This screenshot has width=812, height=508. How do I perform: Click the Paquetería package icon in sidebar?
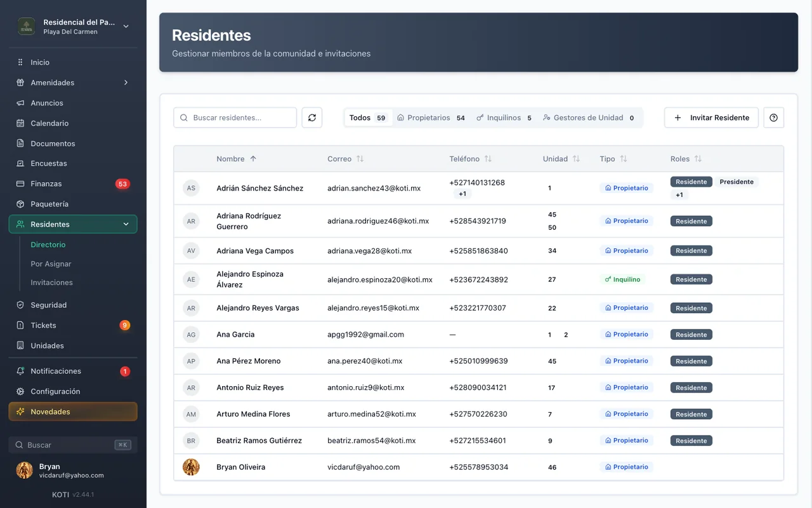coord(20,204)
